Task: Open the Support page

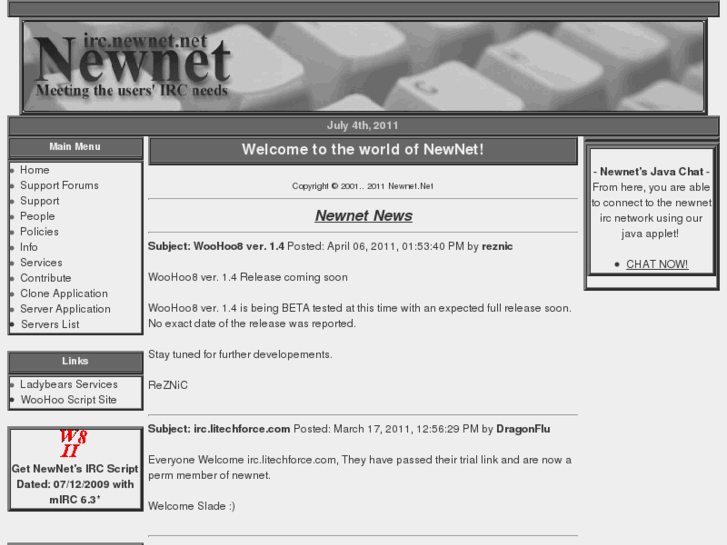Action: [39, 201]
